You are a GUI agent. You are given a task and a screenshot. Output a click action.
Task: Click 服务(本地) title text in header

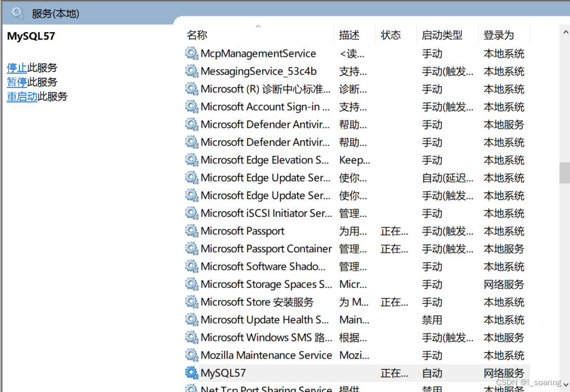pos(55,14)
